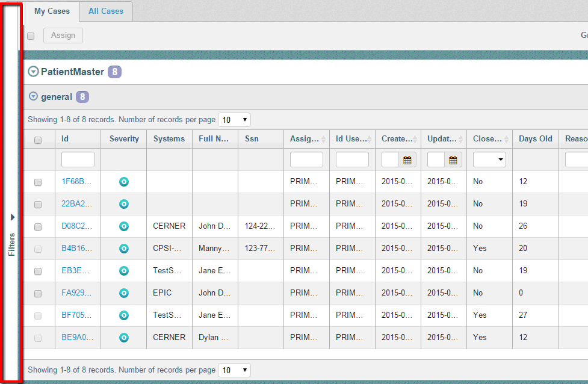Click severity icon in CERNER John D row
The width and height of the screenshot is (588, 384).
[123, 226]
